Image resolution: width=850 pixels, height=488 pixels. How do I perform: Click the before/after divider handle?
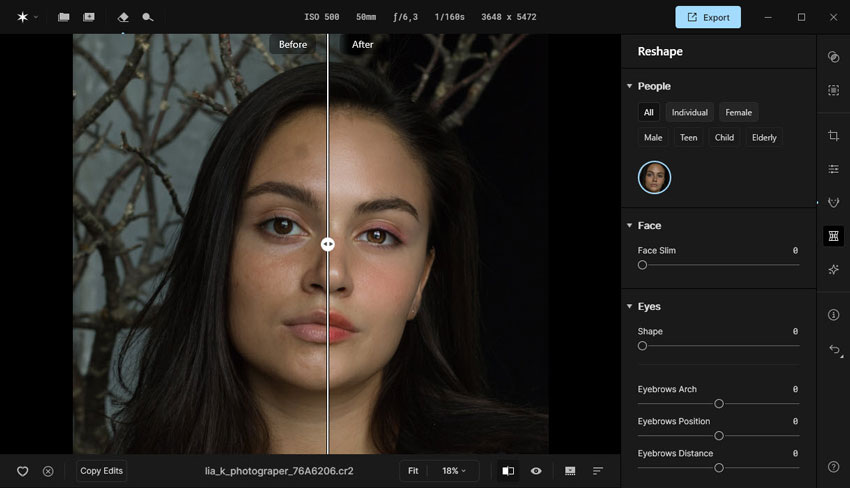click(327, 245)
